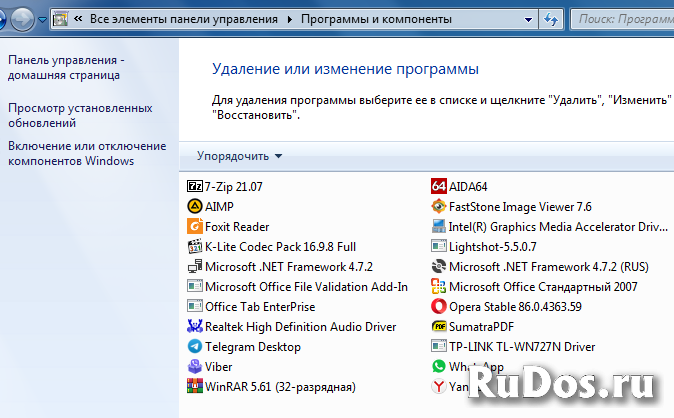The width and height of the screenshot is (674, 418).
Task: Click the refresh button beside address bar
Action: 551,19
